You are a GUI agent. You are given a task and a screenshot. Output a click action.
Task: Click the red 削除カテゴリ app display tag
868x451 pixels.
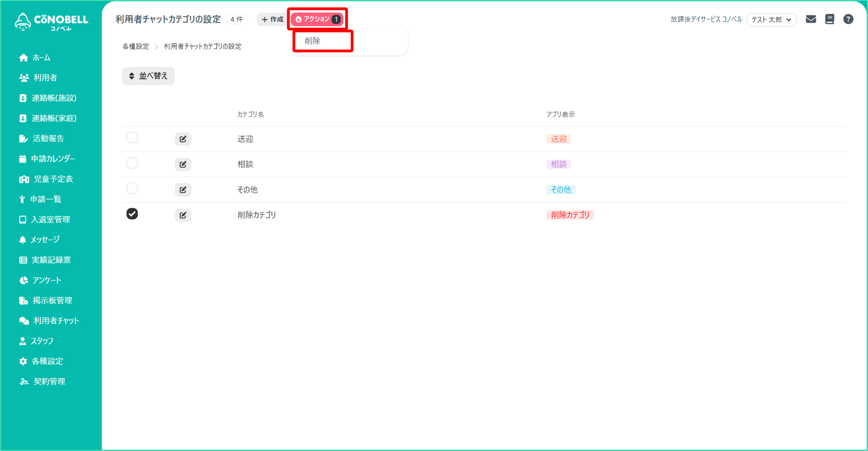570,215
